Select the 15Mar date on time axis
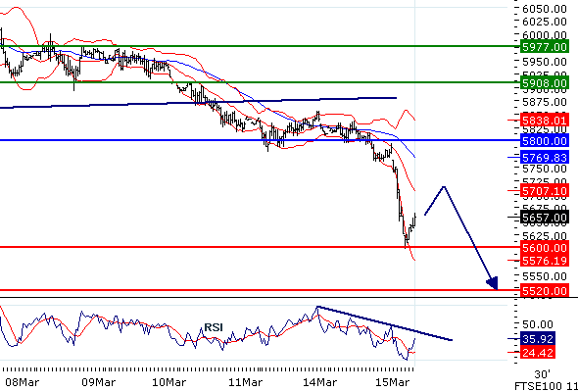 point(391,382)
